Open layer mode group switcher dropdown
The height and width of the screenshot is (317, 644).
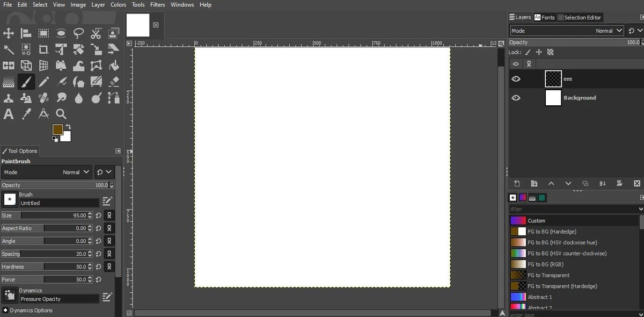coord(635,31)
